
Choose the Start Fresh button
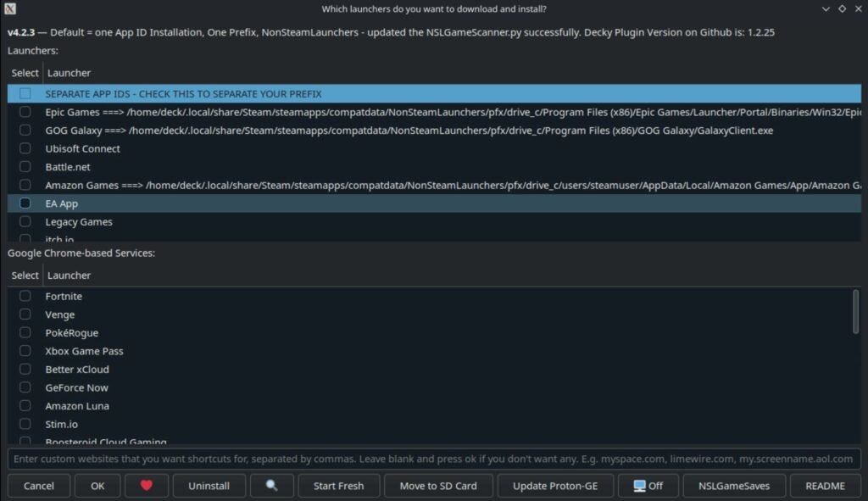pyautogui.click(x=339, y=486)
